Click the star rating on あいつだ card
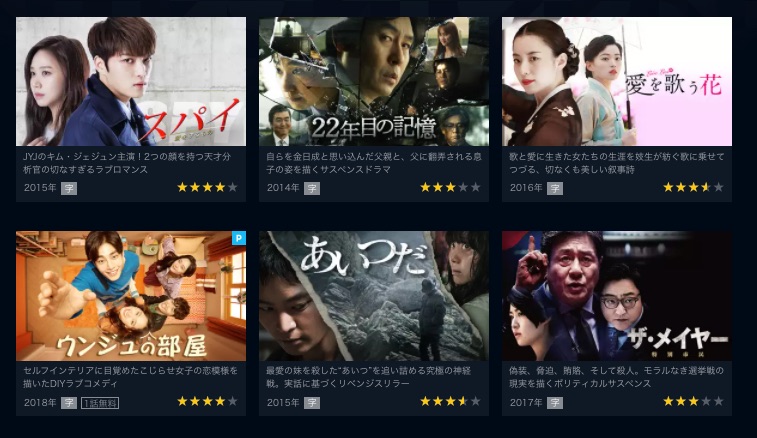Viewport: 757px width, 438px height. (450, 401)
